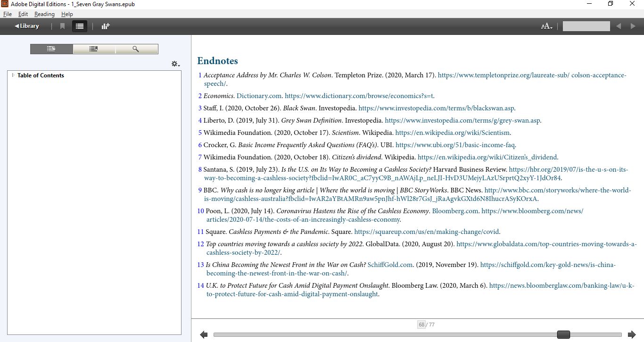Click the page number box showing 68
The image size is (644, 342).
point(421,325)
